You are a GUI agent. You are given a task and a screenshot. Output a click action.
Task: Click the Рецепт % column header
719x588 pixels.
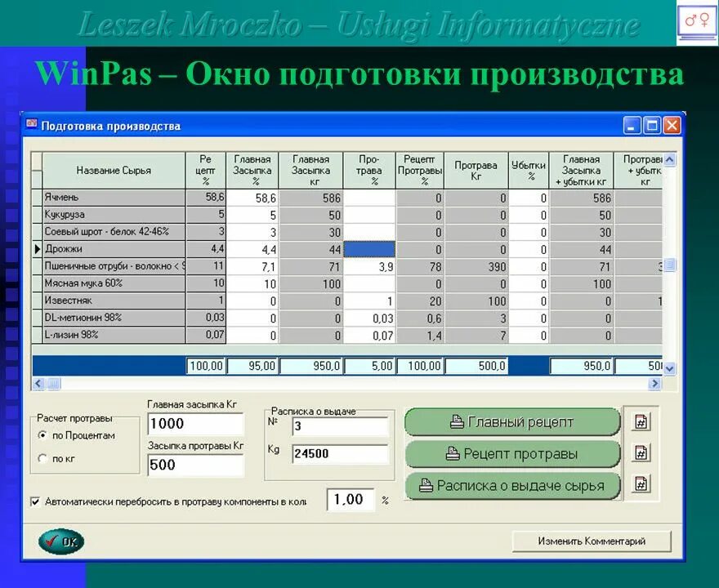coord(205,171)
